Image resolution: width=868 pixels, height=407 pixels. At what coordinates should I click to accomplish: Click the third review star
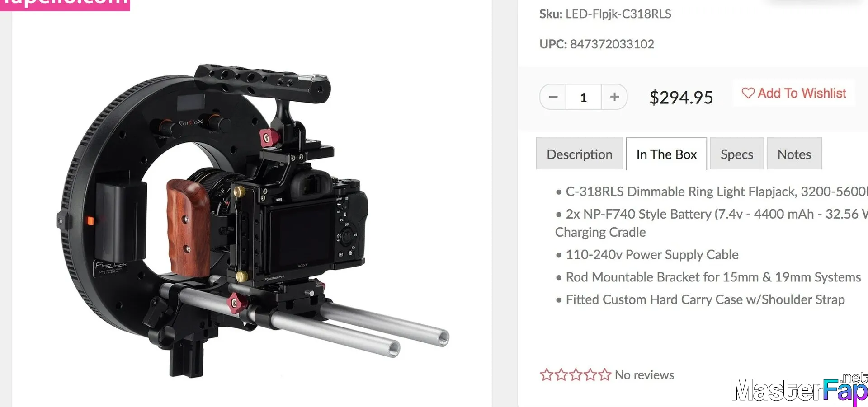576,375
